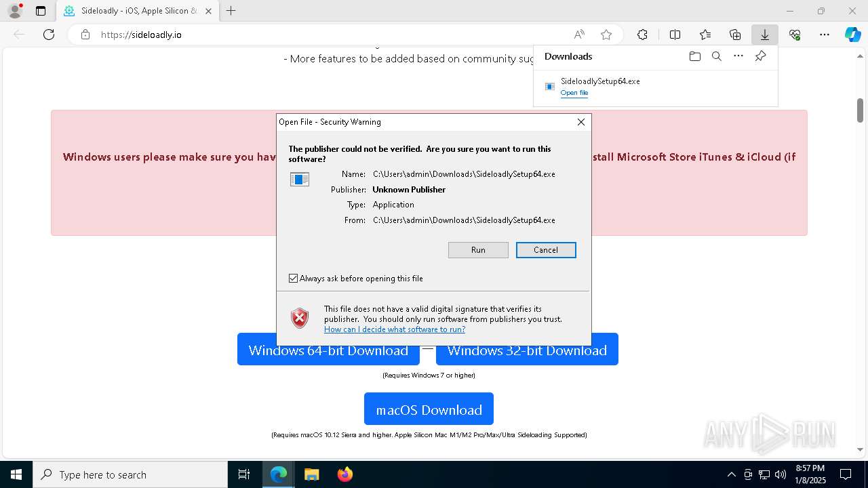Click the Open file link
868x488 pixels.
pyautogui.click(x=574, y=93)
